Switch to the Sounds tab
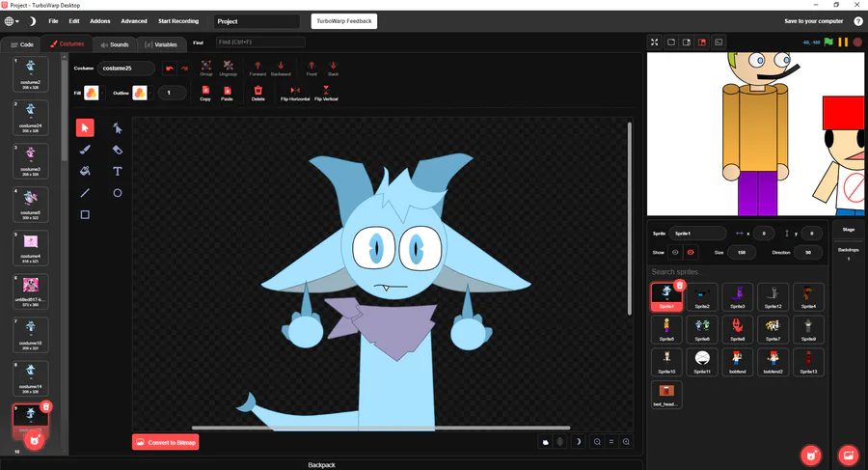 point(115,44)
